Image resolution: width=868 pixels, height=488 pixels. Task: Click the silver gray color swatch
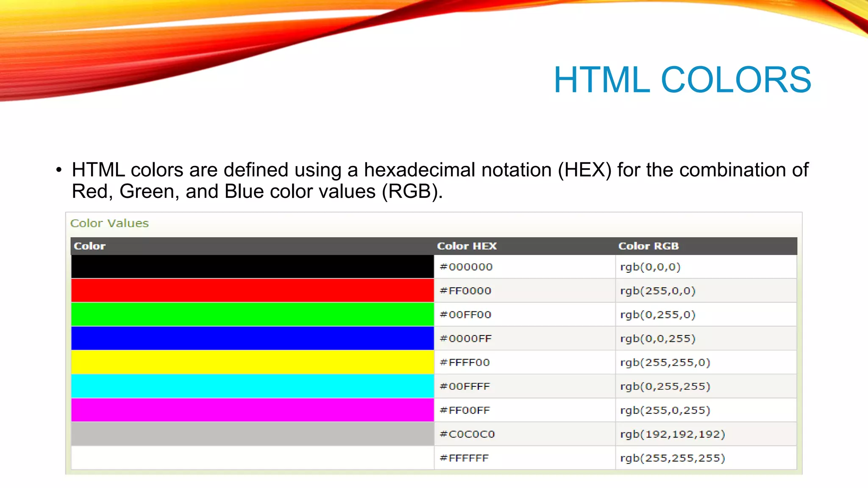pos(252,434)
